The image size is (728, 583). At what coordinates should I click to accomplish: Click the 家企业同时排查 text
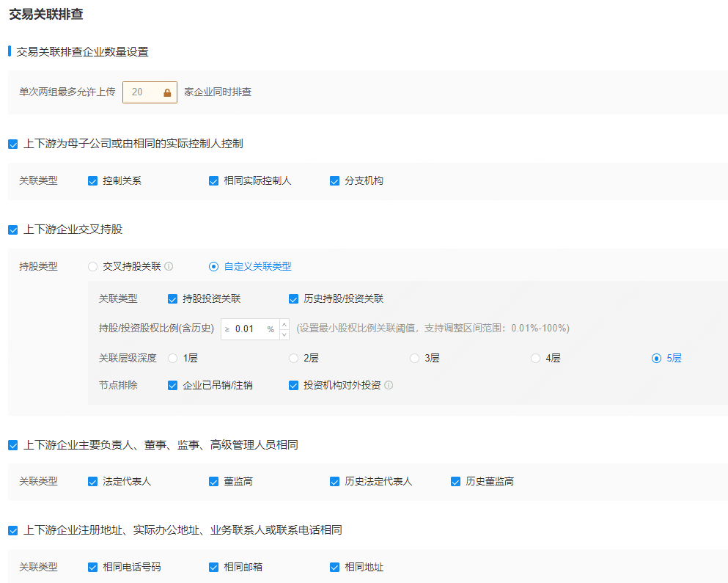pos(218,92)
